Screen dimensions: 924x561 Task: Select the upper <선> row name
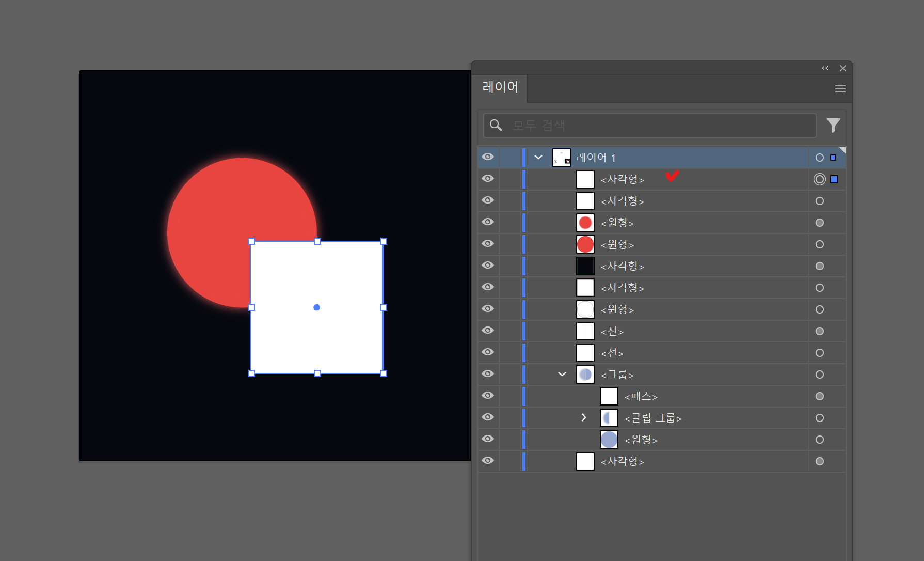(612, 331)
